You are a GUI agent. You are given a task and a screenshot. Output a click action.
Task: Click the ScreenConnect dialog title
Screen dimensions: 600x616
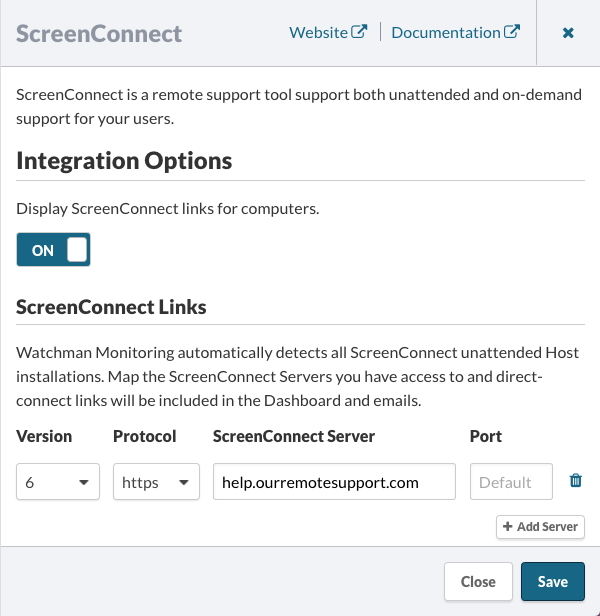click(x=99, y=33)
